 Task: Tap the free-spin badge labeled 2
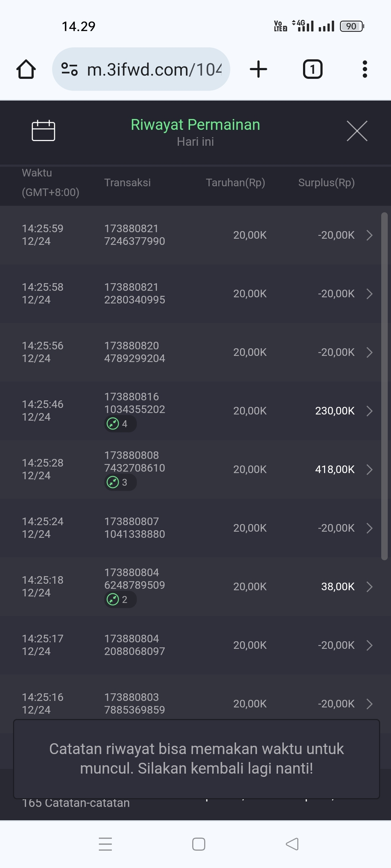pos(120,599)
